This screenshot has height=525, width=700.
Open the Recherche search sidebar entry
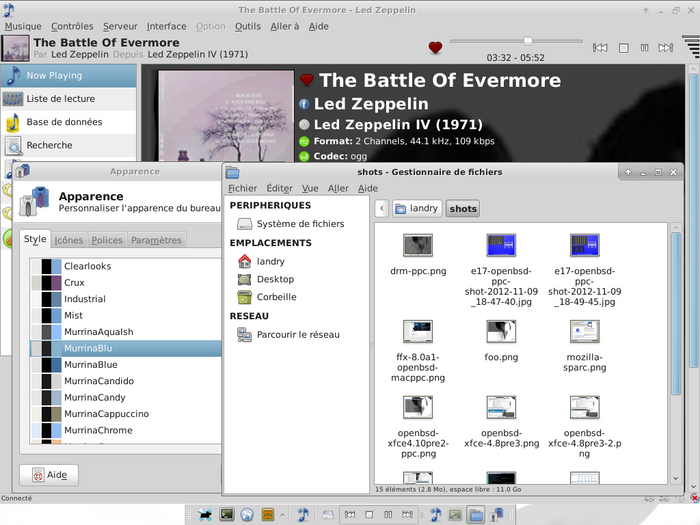pyautogui.click(x=49, y=145)
